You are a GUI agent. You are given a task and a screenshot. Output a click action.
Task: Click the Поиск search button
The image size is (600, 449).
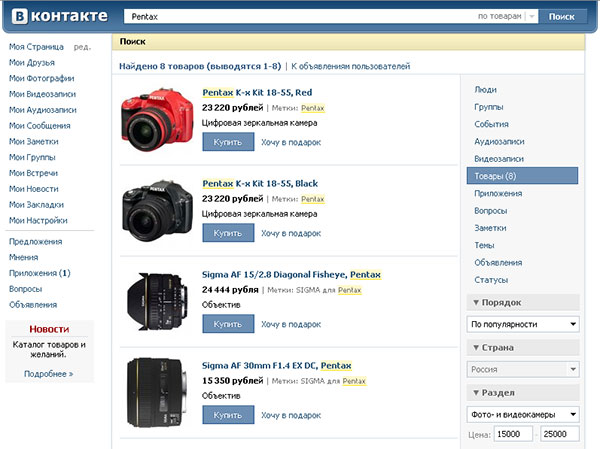[562, 16]
